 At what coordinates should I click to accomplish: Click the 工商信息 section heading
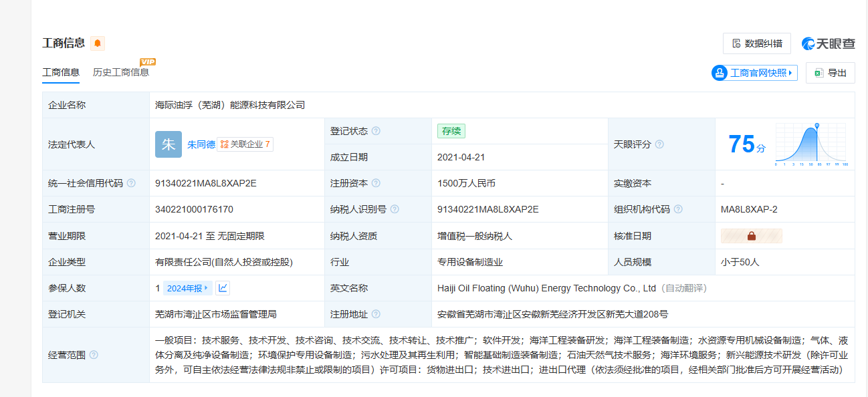pos(64,43)
